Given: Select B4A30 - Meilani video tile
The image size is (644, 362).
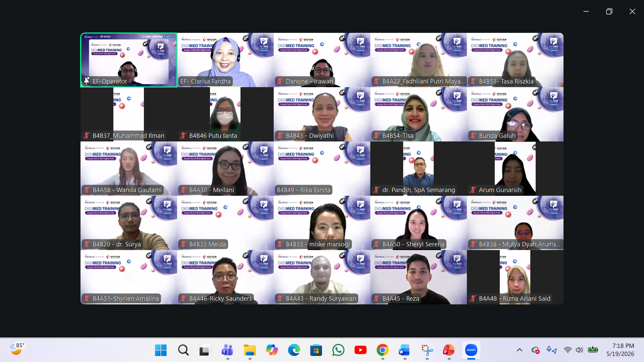Looking at the screenshot, I should pos(225,169).
